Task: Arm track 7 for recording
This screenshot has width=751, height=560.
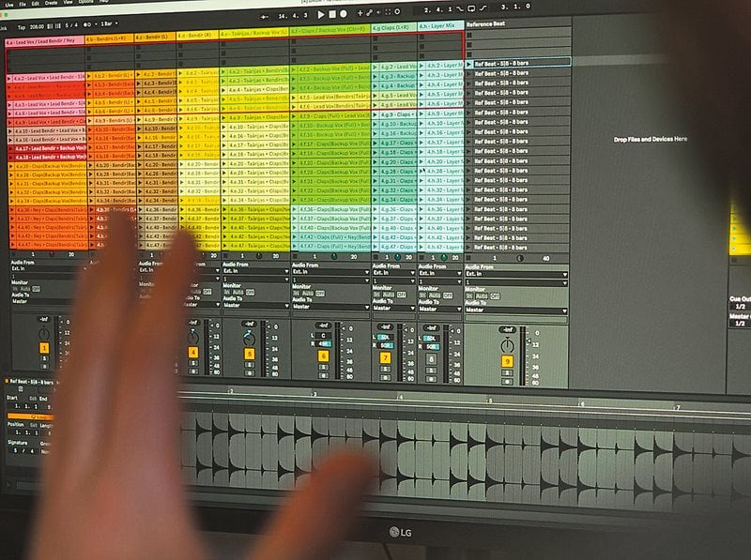Action: 385,378
